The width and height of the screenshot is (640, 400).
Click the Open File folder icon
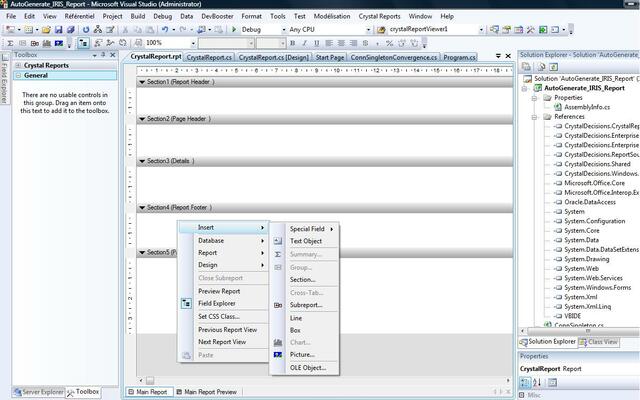click(x=46, y=29)
